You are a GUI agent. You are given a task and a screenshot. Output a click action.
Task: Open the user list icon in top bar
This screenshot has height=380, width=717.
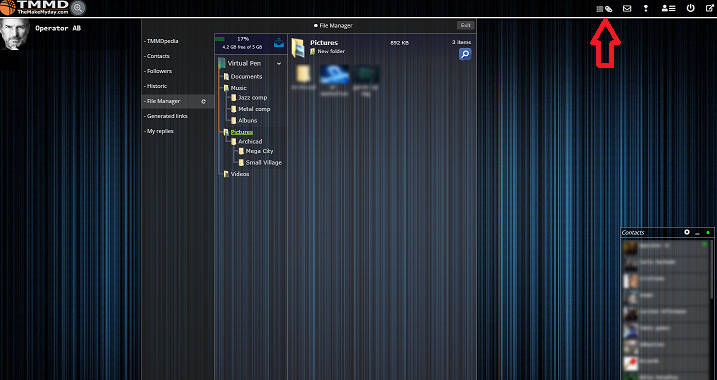coord(668,8)
